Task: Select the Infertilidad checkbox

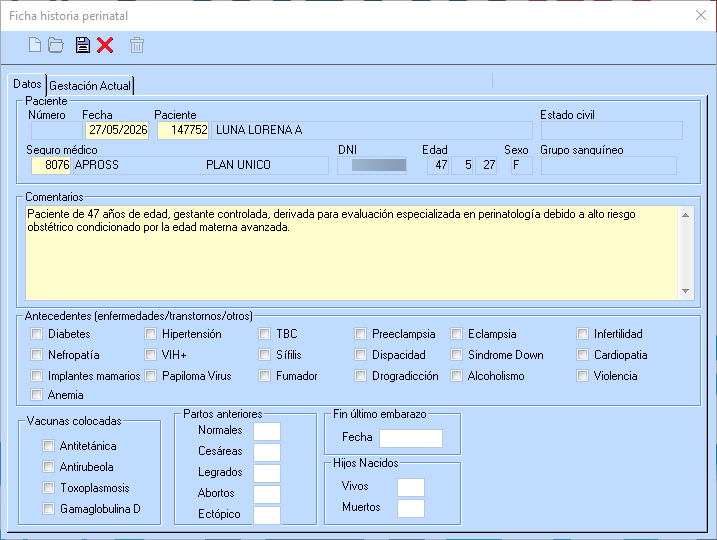Action: click(582, 334)
